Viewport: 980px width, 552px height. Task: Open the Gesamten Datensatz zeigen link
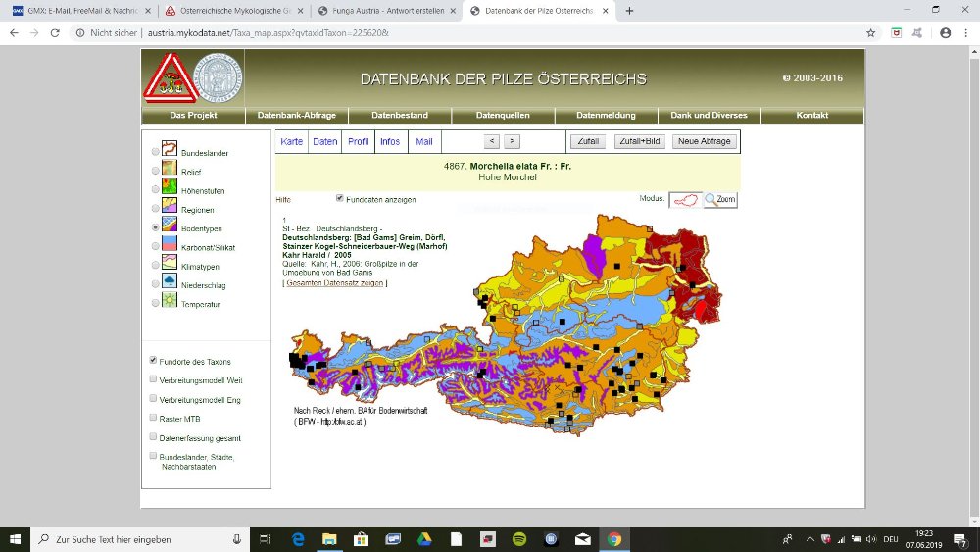tap(334, 283)
